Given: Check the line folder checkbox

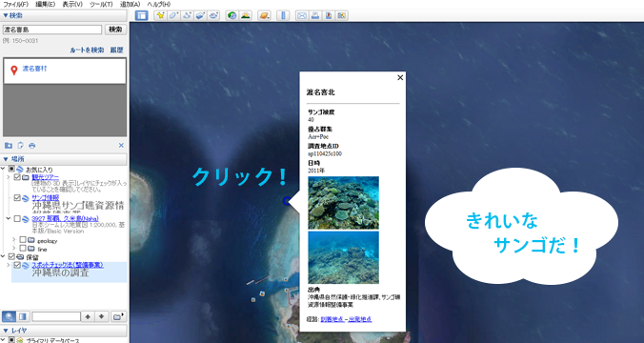Looking at the screenshot, I should point(23,248).
